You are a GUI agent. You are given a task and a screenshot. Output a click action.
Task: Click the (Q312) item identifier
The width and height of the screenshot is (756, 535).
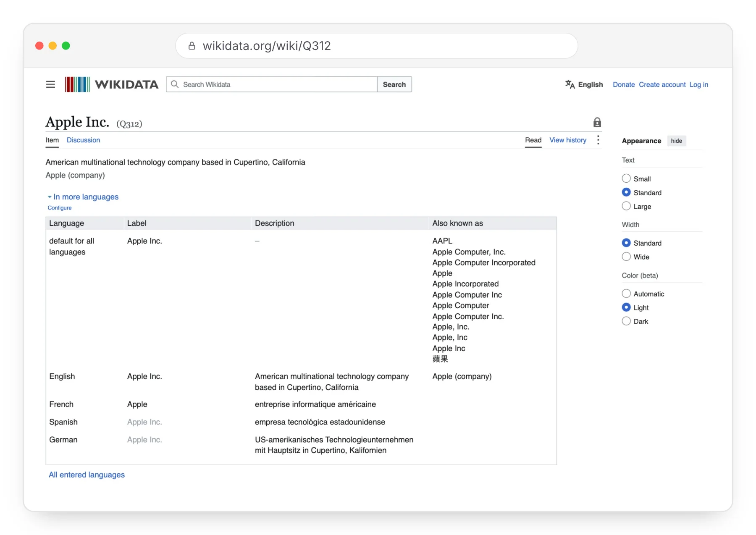[129, 124]
